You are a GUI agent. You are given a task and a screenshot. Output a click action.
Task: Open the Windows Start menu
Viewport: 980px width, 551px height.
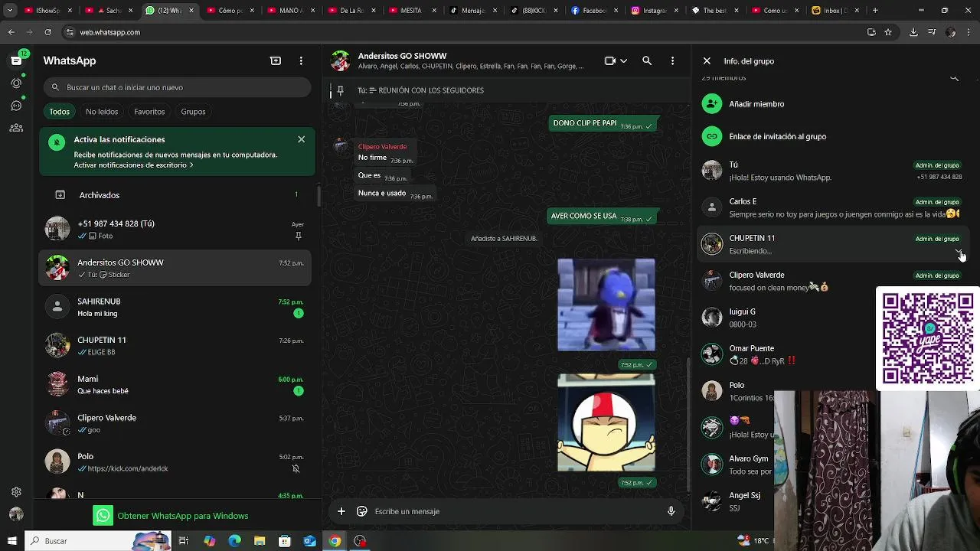(x=11, y=541)
